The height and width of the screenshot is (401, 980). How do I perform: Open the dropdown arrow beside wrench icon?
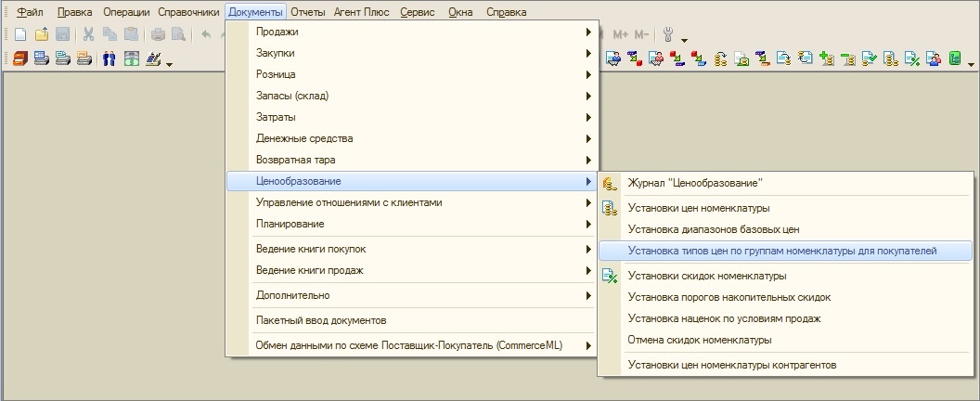click(684, 39)
